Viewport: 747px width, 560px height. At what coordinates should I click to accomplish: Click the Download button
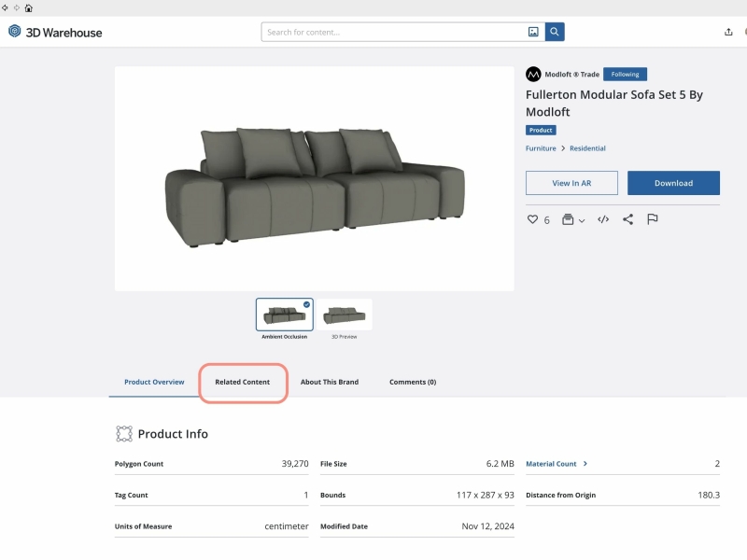click(x=673, y=183)
